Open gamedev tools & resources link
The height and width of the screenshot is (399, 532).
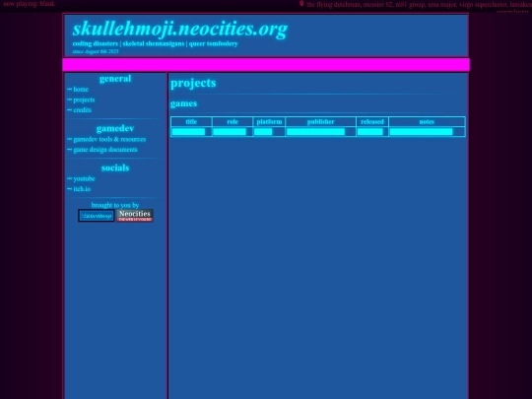pos(109,139)
